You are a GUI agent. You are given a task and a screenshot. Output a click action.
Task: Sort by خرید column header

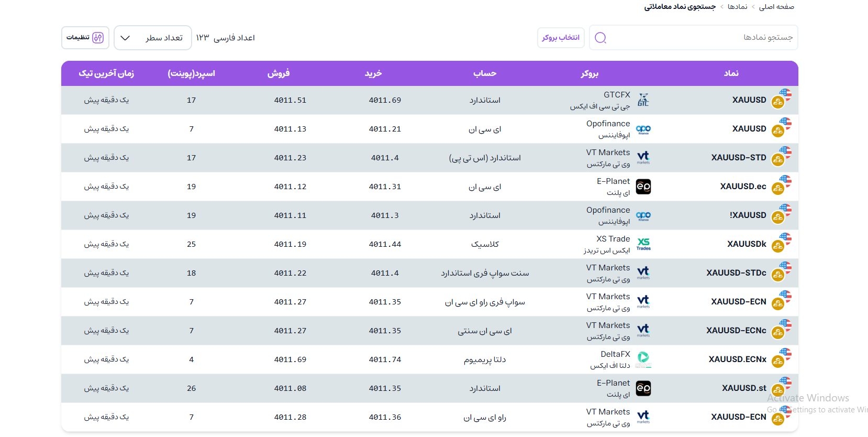coord(373,73)
